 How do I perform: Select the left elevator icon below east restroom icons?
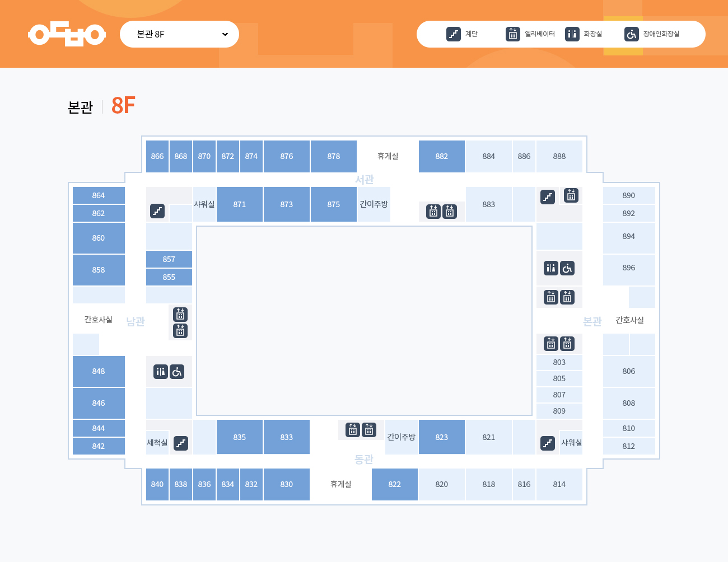tap(551, 297)
